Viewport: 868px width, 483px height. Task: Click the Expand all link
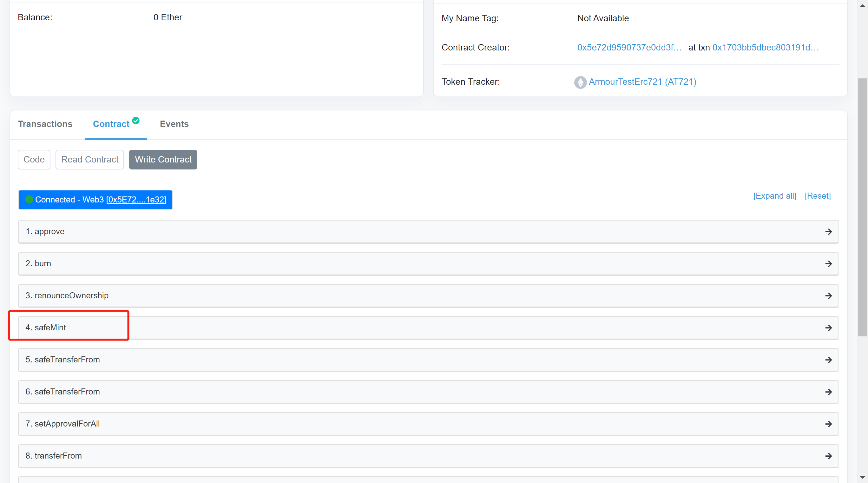click(x=775, y=196)
